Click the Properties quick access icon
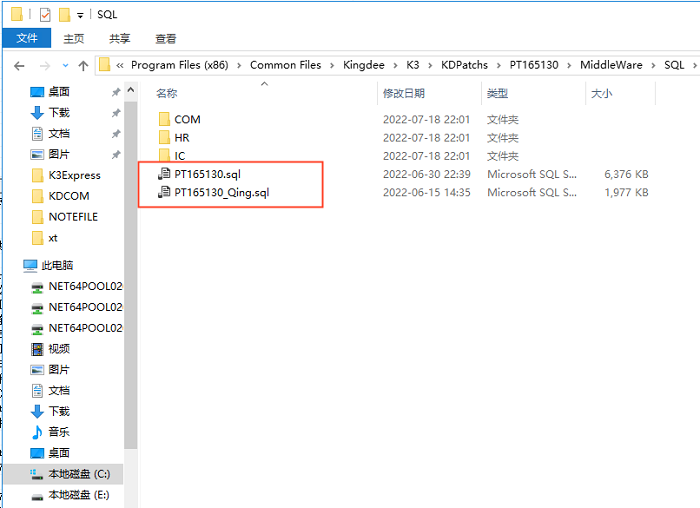Image resolution: width=700 pixels, height=508 pixels. pyautogui.click(x=45, y=15)
